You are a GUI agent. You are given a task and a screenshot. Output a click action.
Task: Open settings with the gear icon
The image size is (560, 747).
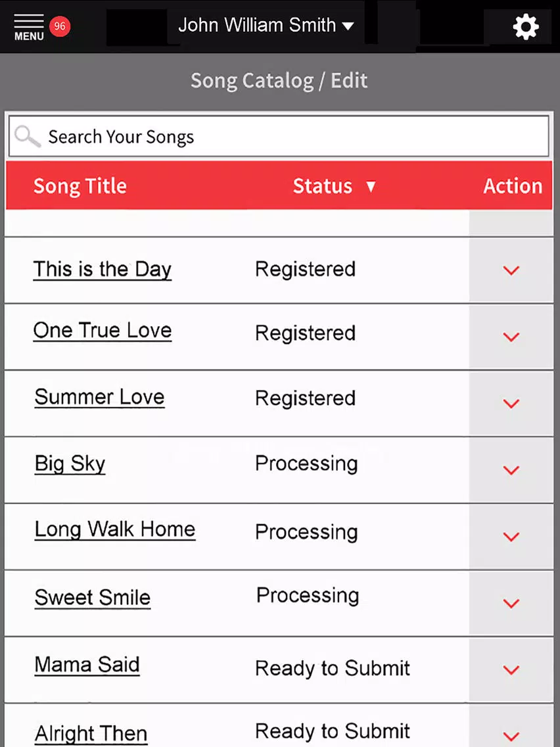coord(526,27)
